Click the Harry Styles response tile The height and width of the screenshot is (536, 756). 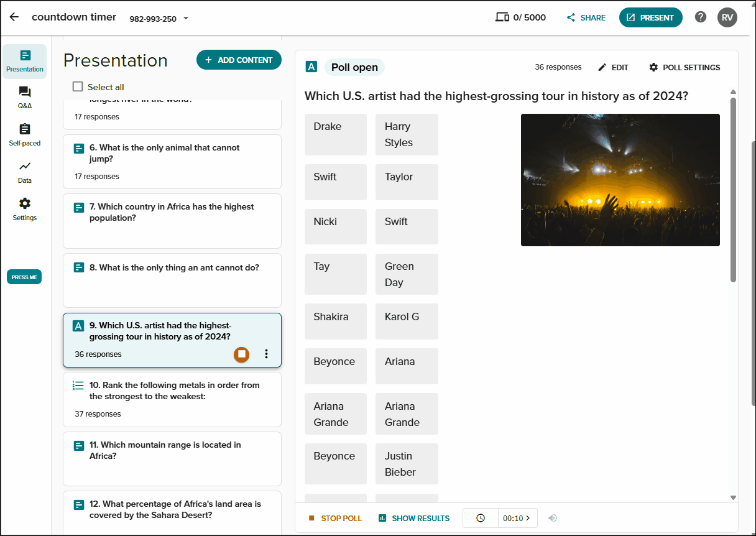pyautogui.click(x=407, y=134)
